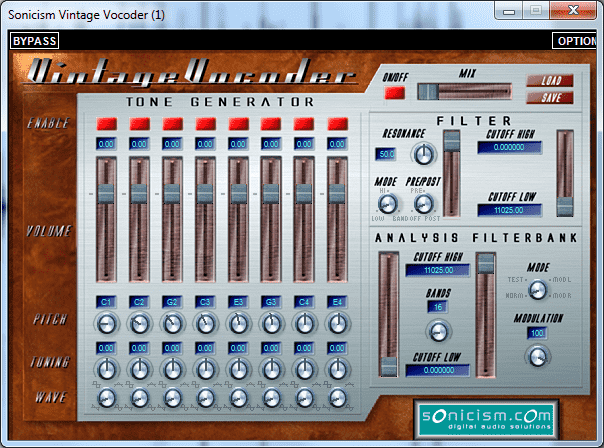This screenshot has height=448, width=604.
Task: Click the E4 tuning value 0.00
Action: (x=337, y=348)
